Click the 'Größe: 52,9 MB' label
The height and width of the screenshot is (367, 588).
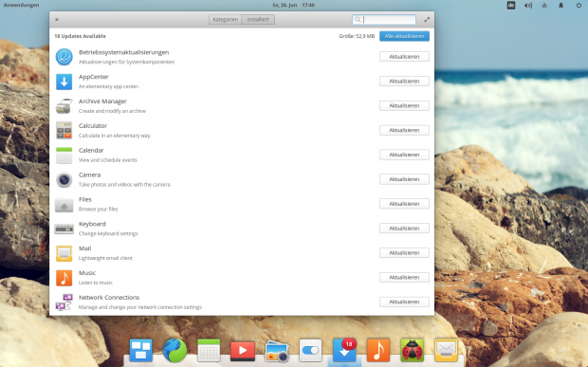tap(357, 36)
